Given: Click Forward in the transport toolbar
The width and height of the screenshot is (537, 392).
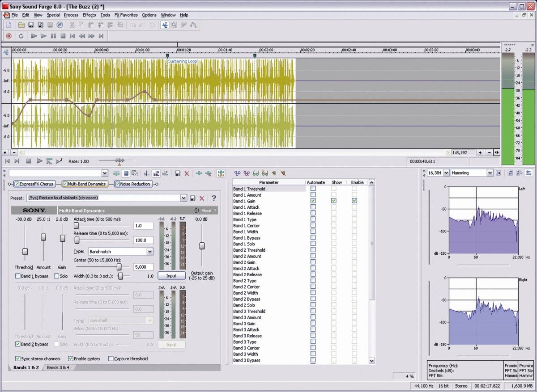Looking at the screenshot, I should pyautogui.click(x=92, y=36).
